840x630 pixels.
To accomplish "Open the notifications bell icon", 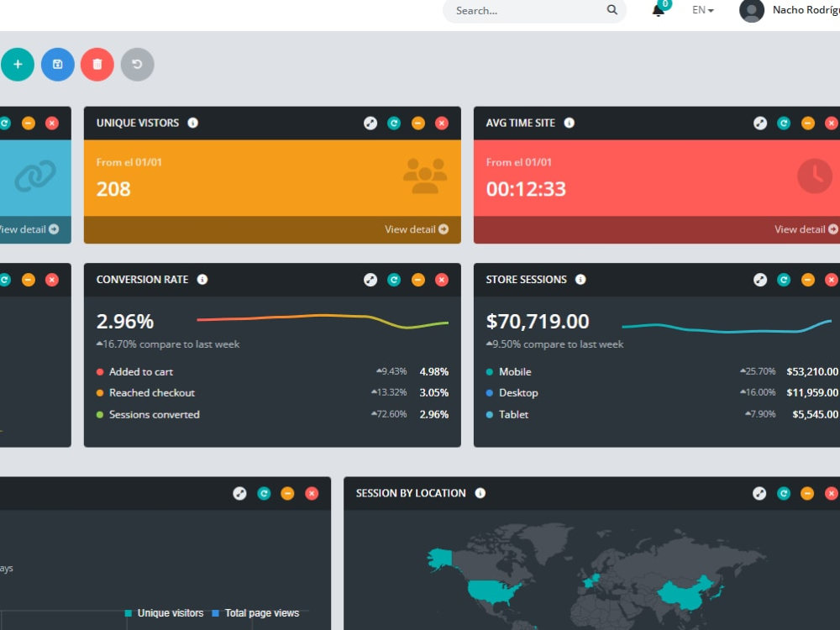I will pos(659,10).
